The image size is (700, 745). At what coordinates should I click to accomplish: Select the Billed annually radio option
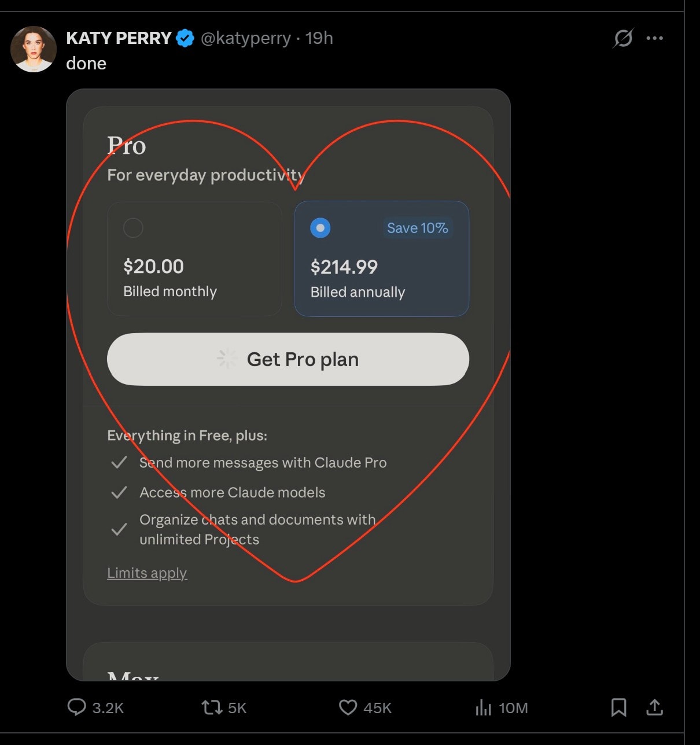click(320, 228)
